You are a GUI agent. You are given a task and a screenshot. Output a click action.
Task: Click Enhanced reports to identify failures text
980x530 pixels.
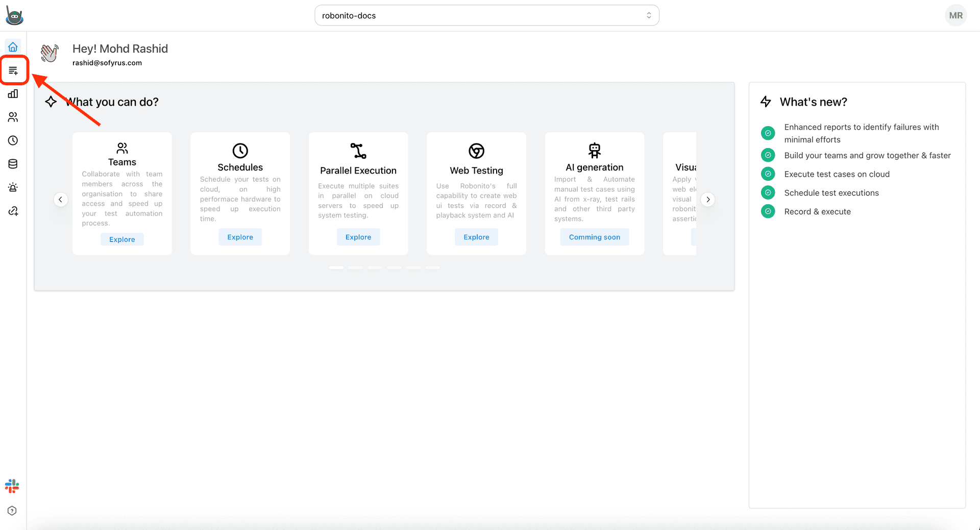tap(861, 133)
